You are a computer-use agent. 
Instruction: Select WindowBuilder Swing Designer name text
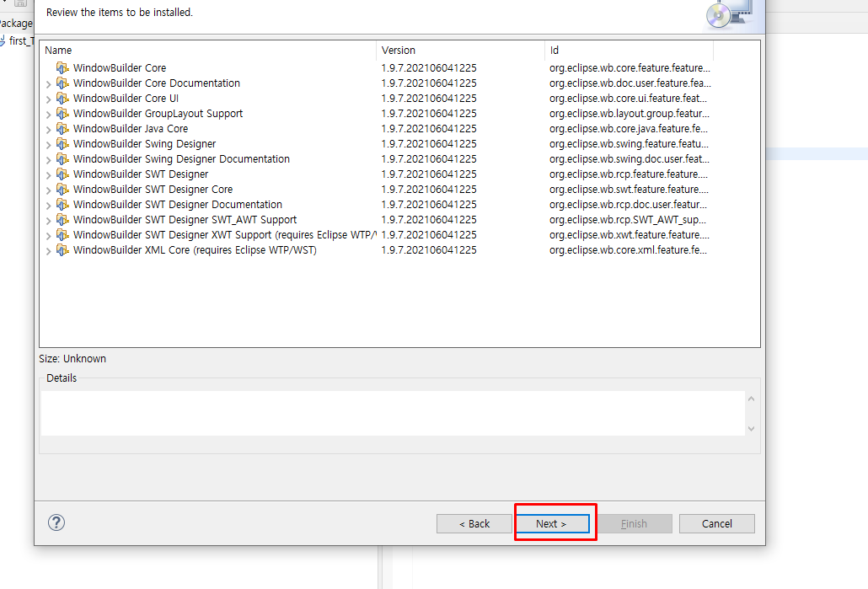point(144,144)
